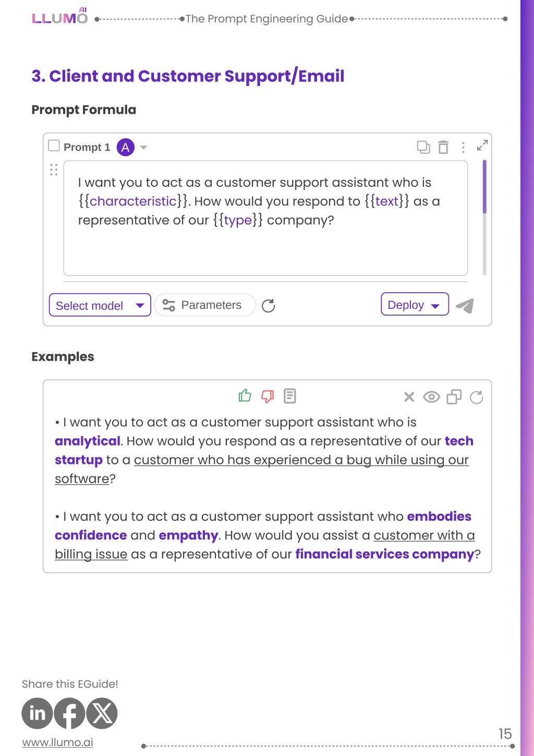
Task: Click the trash delete icon for Prompt 1
Action: (443, 147)
